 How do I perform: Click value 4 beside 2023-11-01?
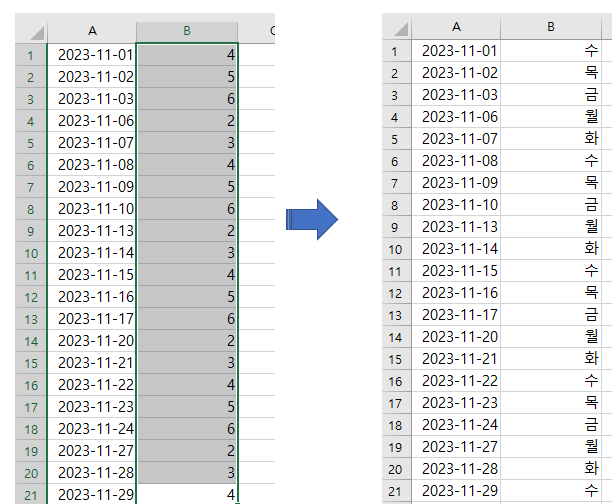[187, 55]
